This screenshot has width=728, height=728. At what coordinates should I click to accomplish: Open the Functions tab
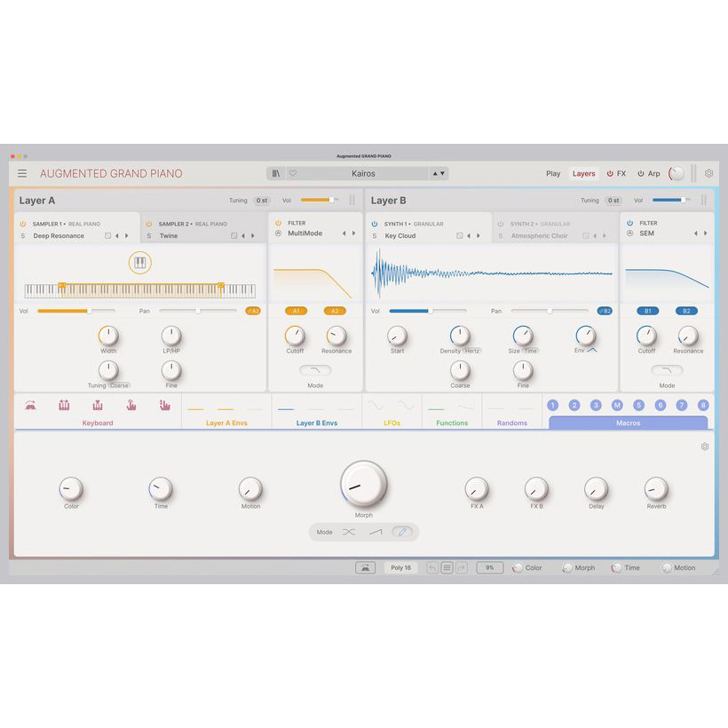(x=452, y=423)
